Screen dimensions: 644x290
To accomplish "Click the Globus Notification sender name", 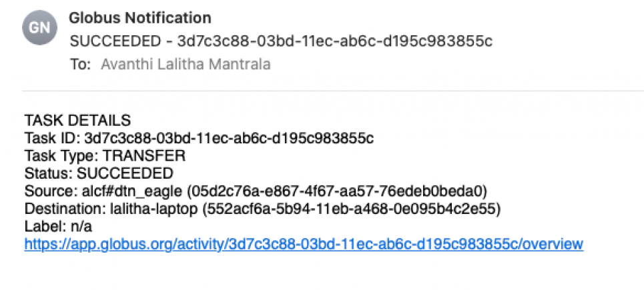I will [140, 18].
